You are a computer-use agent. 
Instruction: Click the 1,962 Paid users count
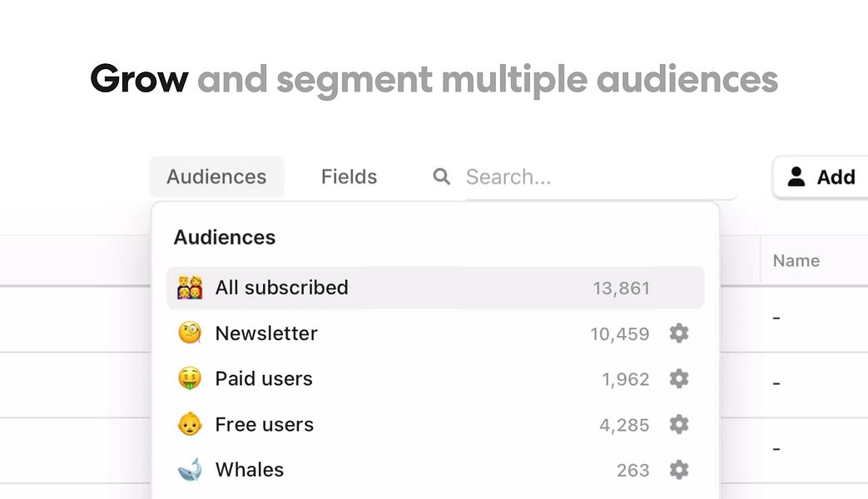626,379
